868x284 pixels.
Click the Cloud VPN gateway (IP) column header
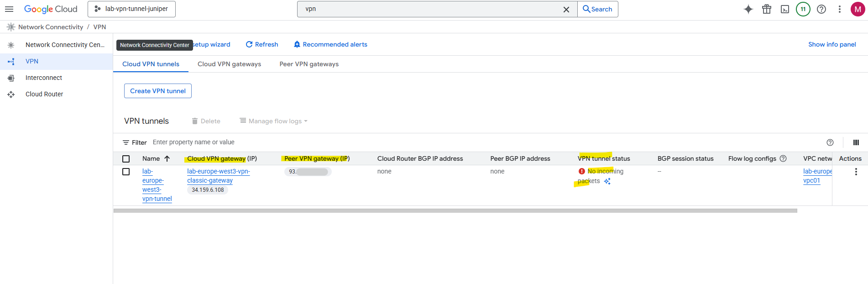coord(222,158)
